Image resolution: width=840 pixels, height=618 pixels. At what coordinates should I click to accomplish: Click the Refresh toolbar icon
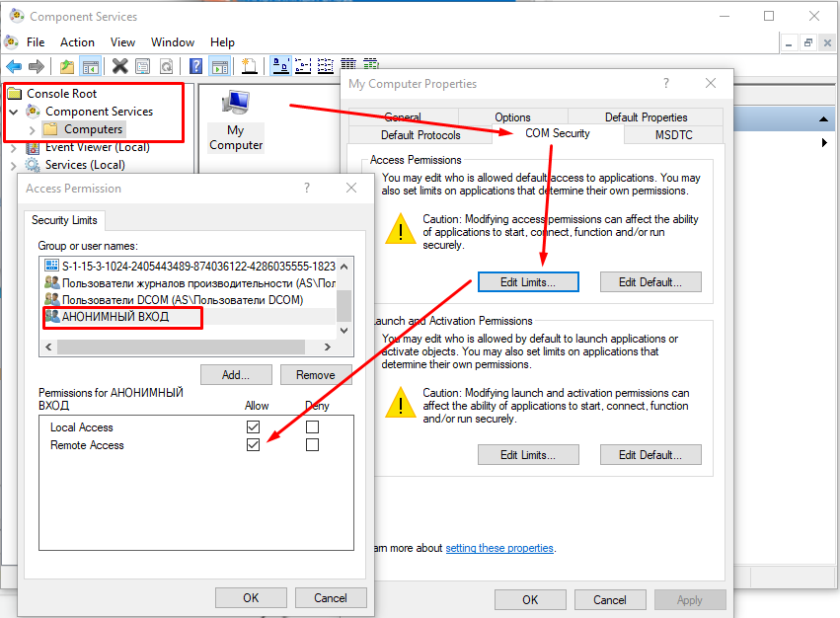tap(167, 66)
